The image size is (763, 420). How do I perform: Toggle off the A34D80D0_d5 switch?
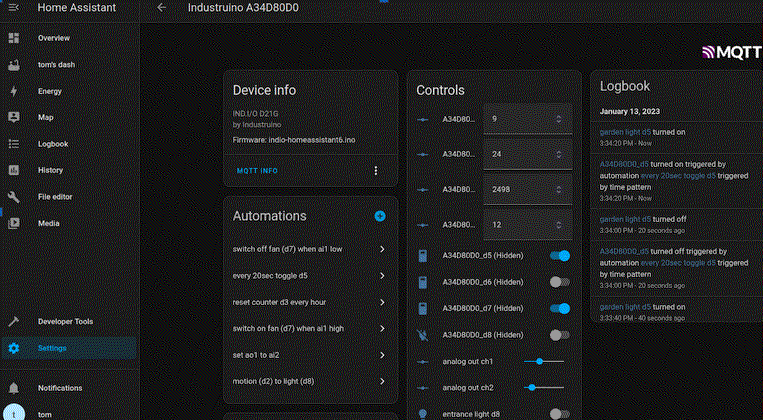(560, 256)
